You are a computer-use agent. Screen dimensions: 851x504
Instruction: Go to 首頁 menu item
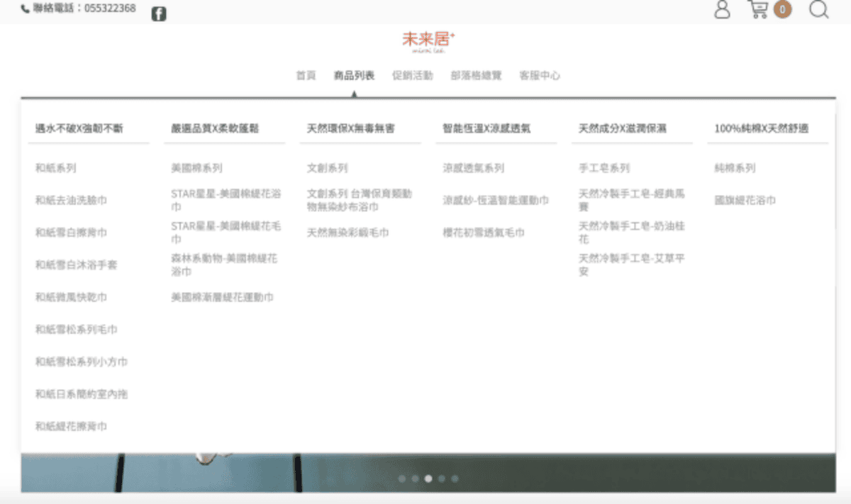tap(306, 75)
